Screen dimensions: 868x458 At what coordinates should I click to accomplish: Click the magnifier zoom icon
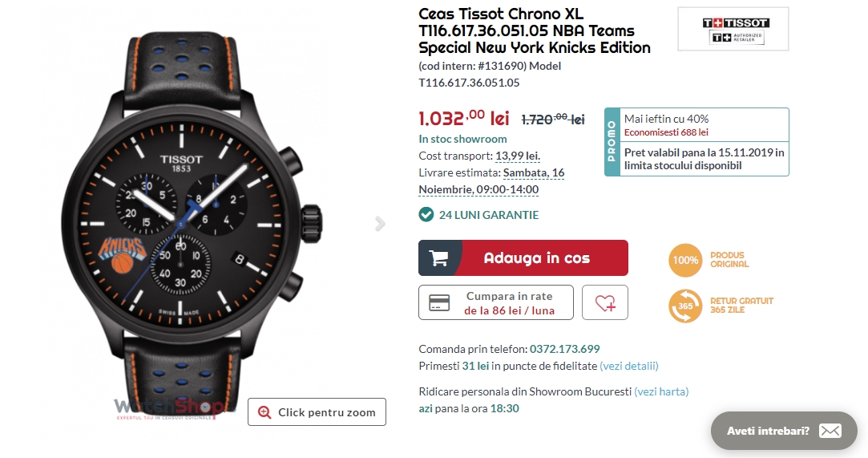tap(264, 412)
